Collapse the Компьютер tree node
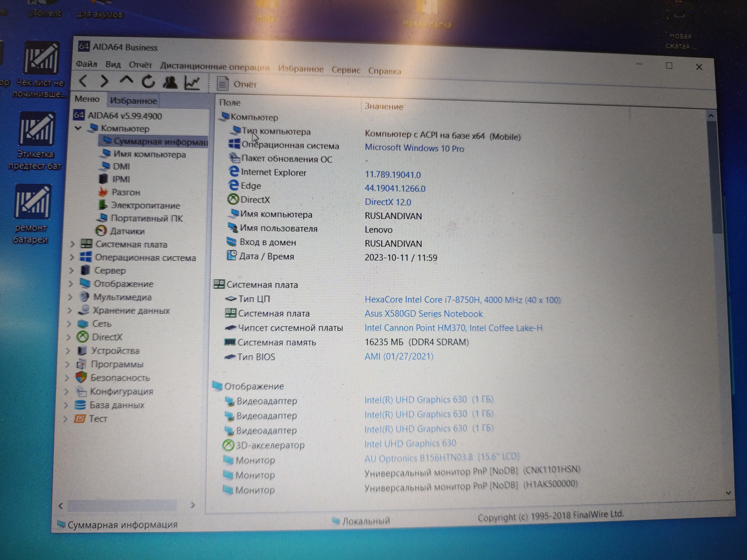 [x=78, y=128]
